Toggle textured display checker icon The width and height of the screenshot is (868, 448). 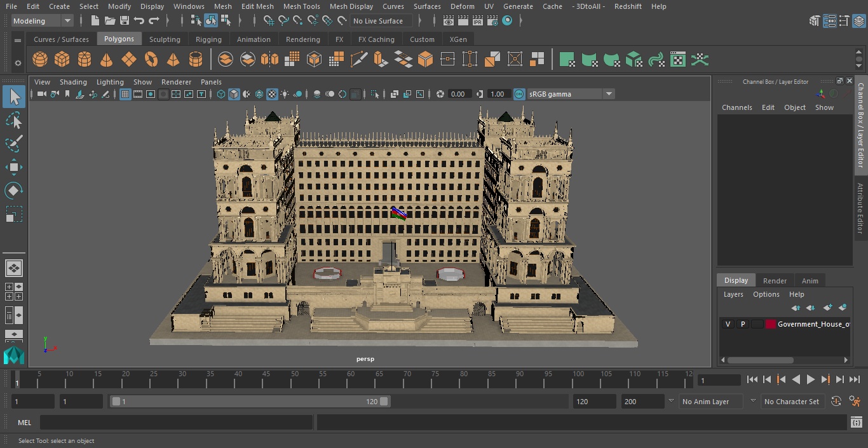tap(272, 94)
